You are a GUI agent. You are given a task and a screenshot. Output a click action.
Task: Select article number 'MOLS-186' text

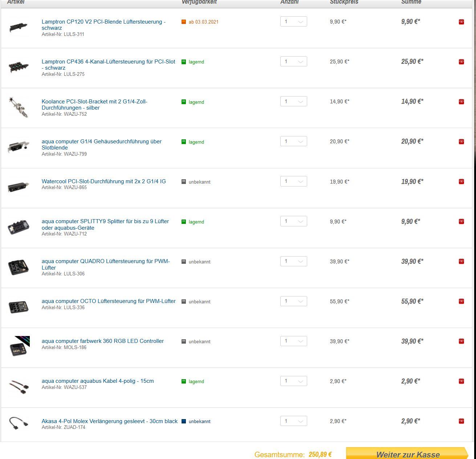75,347
